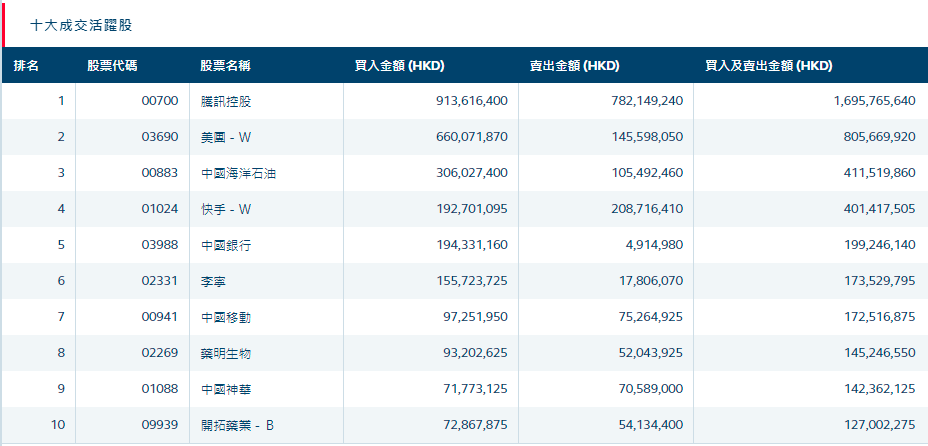Click total amount 411,519,860
Image resolution: width=928 pixels, height=446 pixels.
click(879, 173)
